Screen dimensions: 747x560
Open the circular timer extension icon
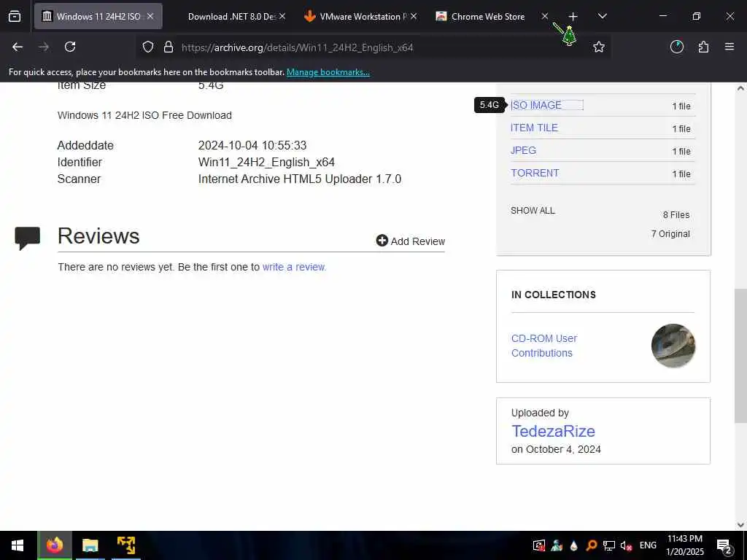[677, 47]
